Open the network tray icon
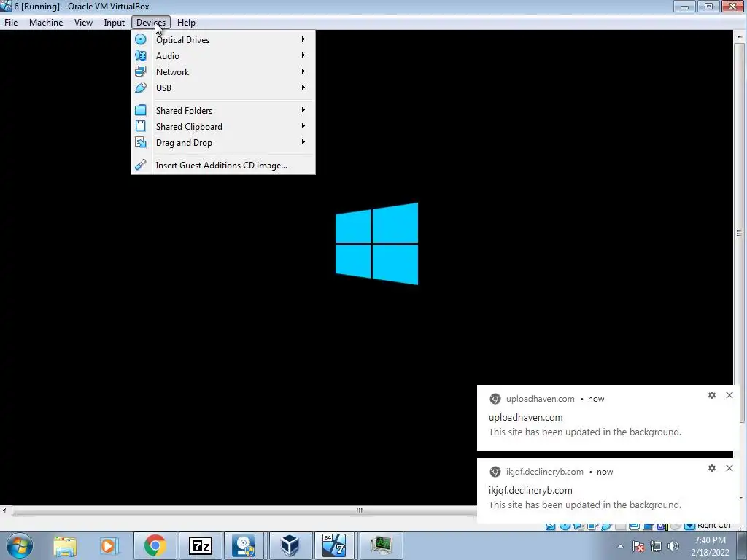 point(656,546)
